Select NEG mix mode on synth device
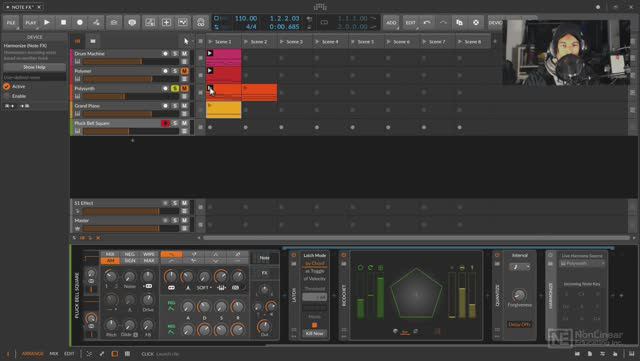Screen dimensions: 640x361 pos(130,254)
